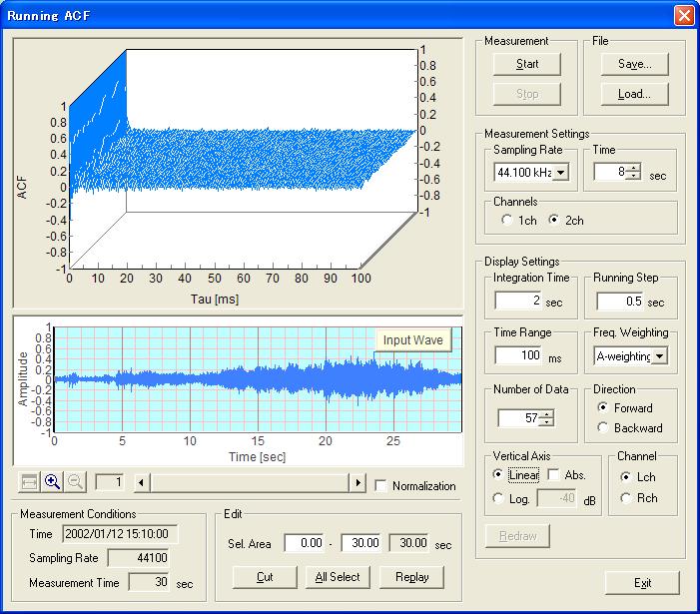Close the Running ACF window
Image resolution: width=700 pixels, height=614 pixels.
point(684,15)
